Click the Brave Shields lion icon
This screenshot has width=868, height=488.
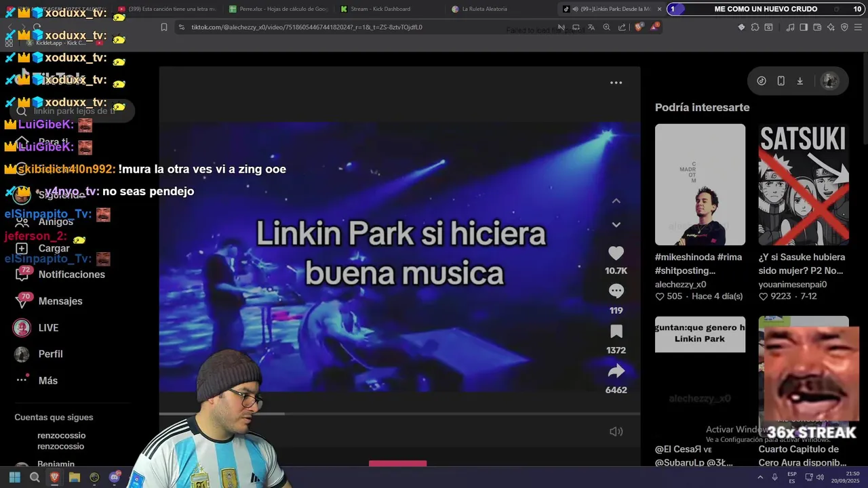click(x=639, y=27)
